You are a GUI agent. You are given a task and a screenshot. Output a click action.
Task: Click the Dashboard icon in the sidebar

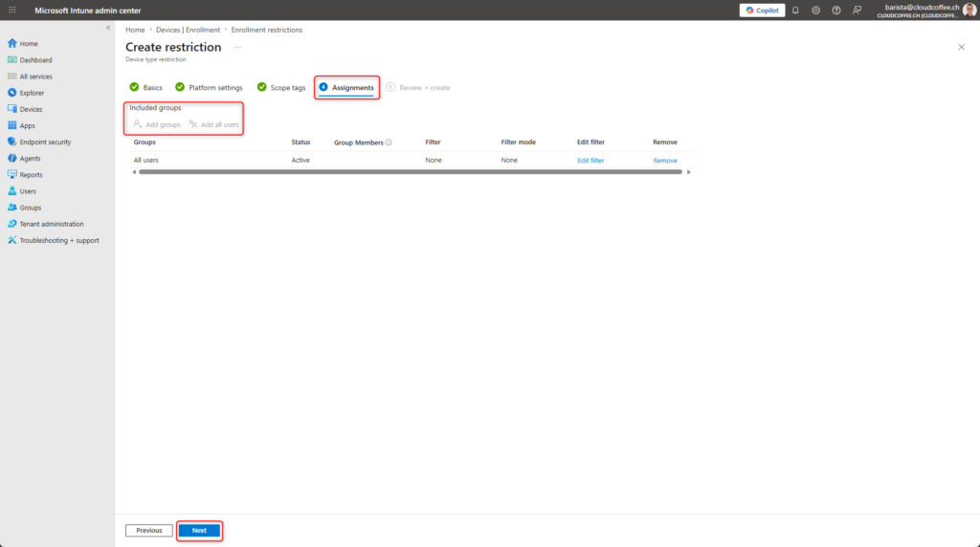point(11,60)
